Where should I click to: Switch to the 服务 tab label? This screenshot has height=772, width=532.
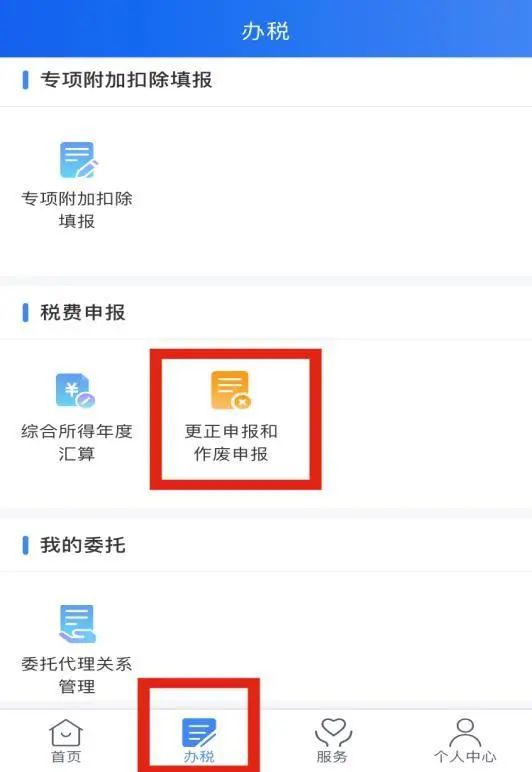pos(332,757)
